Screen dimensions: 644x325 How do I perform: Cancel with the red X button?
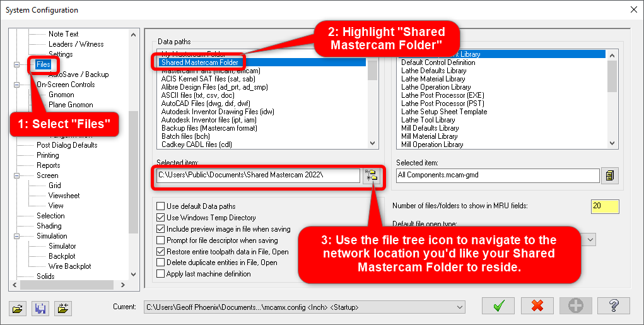click(x=537, y=306)
